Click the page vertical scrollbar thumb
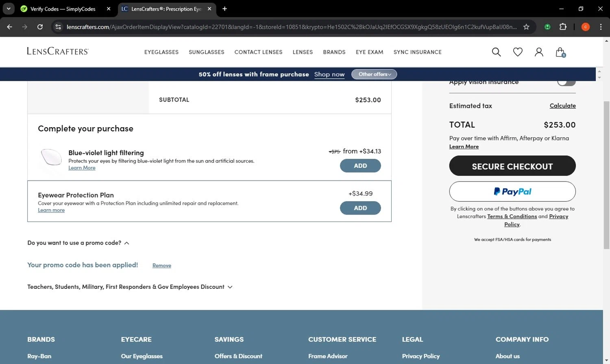 (607, 175)
